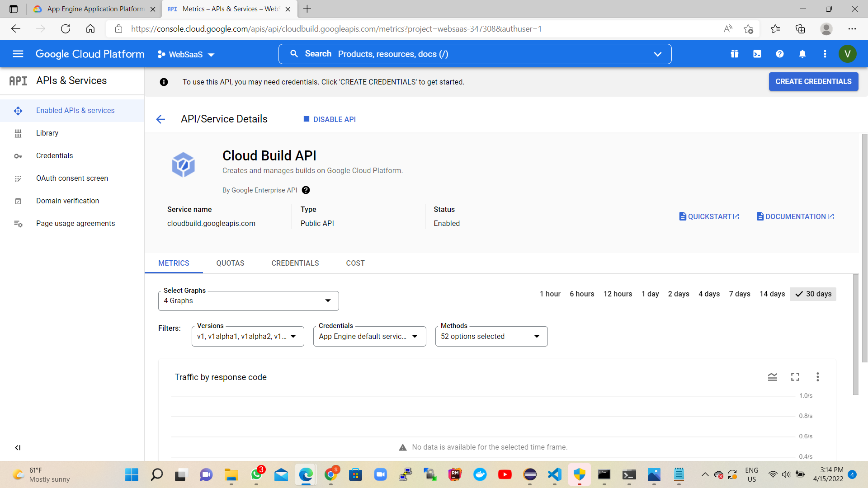Open Visual Studio Code from taskbar

point(555,474)
